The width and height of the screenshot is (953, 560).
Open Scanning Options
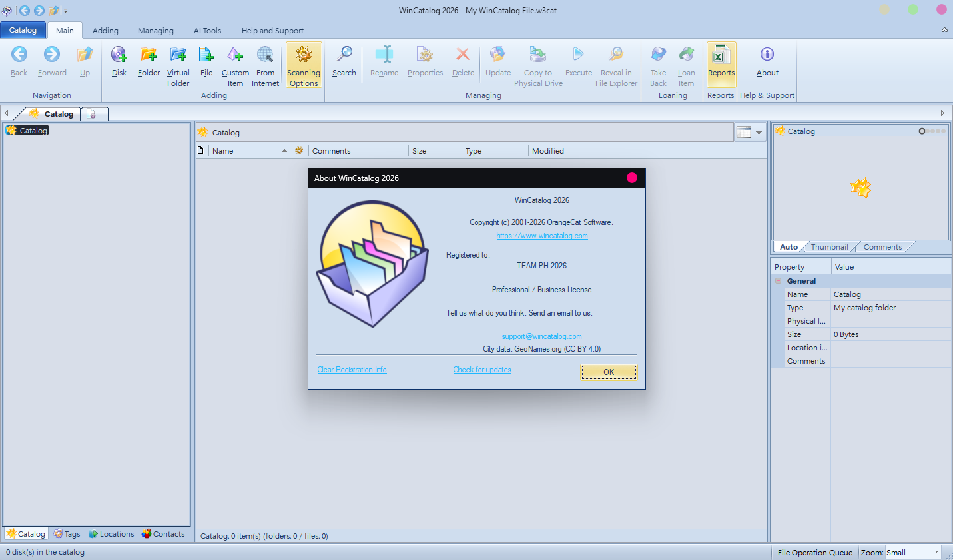[x=304, y=66]
